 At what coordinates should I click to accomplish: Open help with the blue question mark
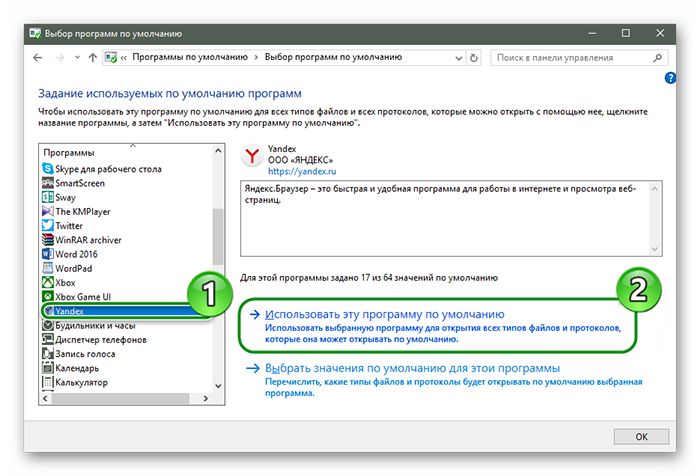click(x=670, y=78)
